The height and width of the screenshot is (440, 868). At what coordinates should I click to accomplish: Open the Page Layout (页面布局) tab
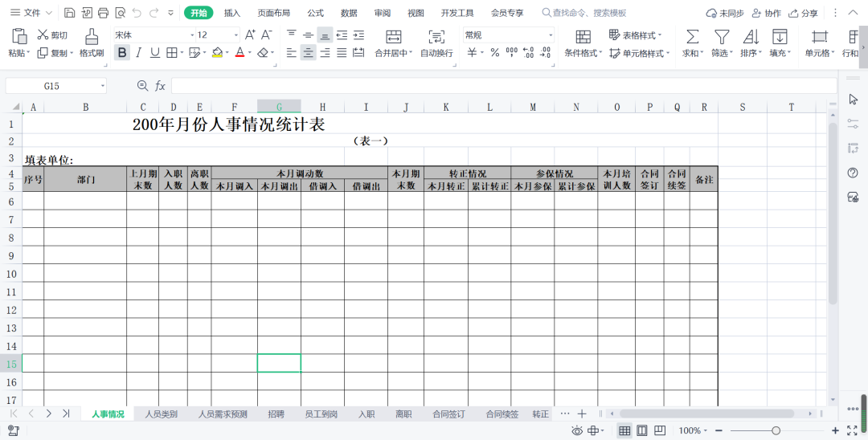[x=273, y=13]
